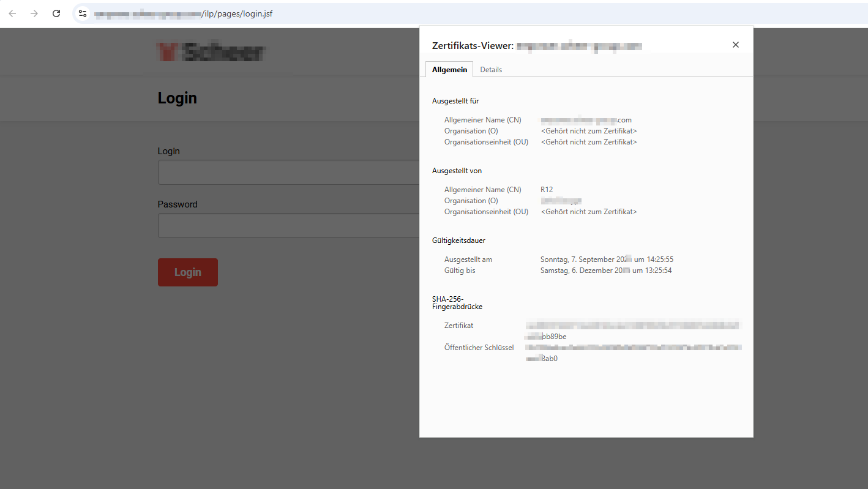Image resolution: width=868 pixels, height=489 pixels.
Task: Click the Login label above username field
Action: tap(169, 151)
